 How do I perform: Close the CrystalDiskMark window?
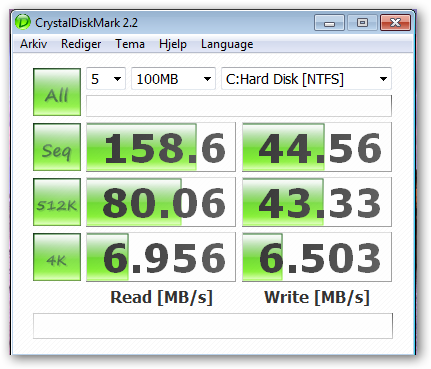click(x=395, y=23)
